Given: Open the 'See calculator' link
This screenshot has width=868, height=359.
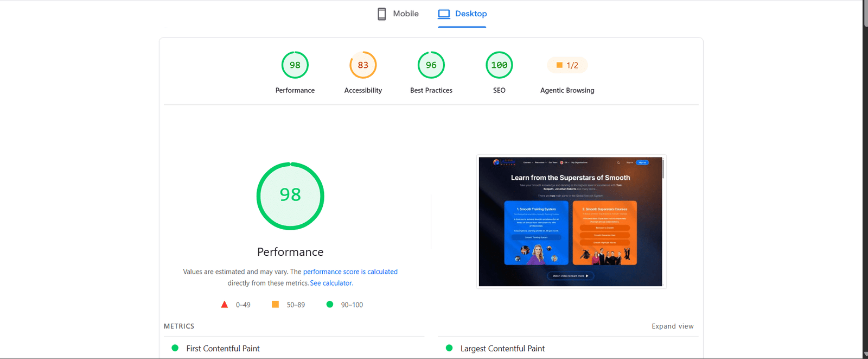Looking at the screenshot, I should (x=331, y=283).
